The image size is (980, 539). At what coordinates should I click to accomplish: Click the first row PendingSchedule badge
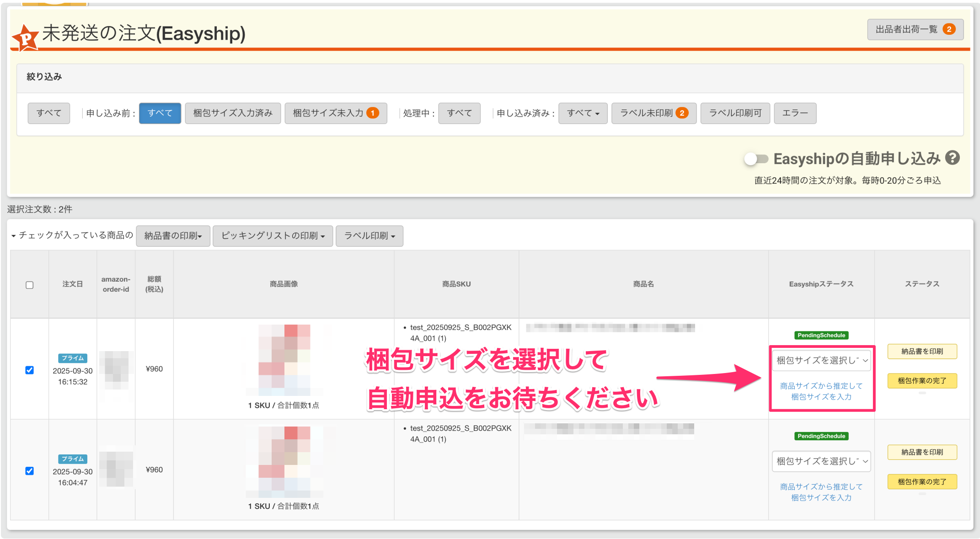(x=821, y=335)
